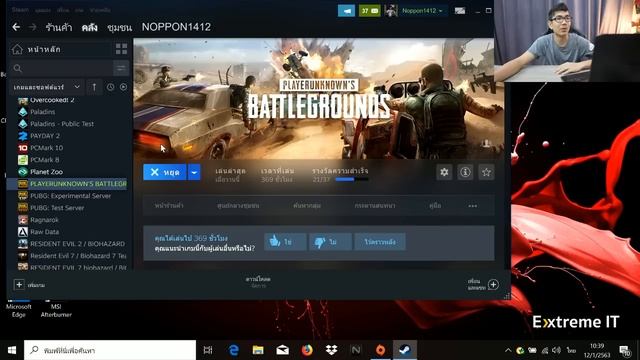Click the profile avatar in Steam header
This screenshot has width=640, height=360.
pos(391,11)
